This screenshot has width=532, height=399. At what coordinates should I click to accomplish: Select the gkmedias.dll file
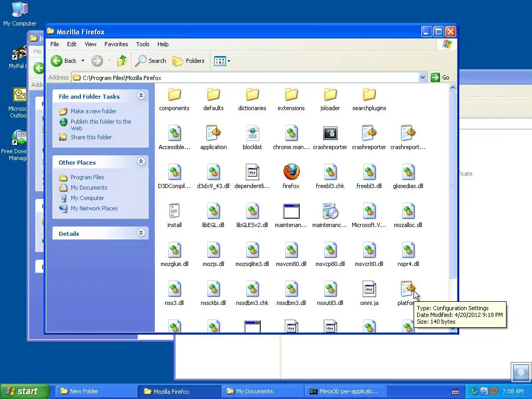(408, 177)
